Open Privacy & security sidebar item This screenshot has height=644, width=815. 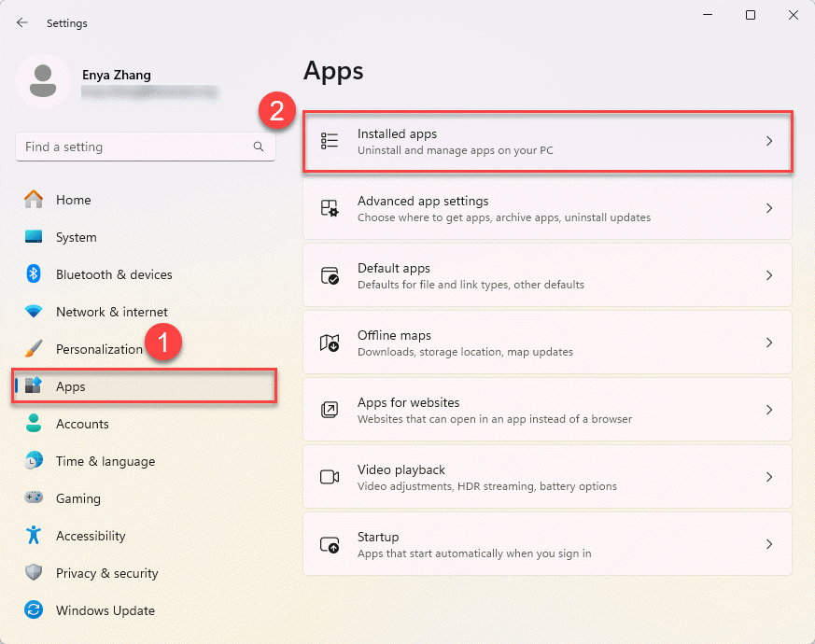[106, 573]
